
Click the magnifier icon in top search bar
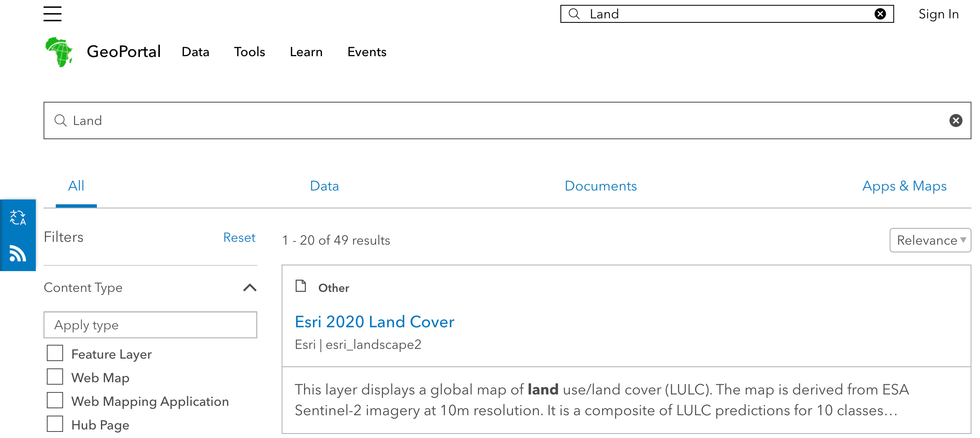(x=574, y=14)
